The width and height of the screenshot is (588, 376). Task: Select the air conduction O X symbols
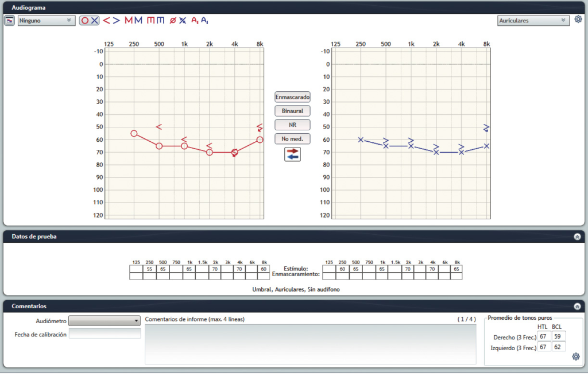(x=90, y=21)
